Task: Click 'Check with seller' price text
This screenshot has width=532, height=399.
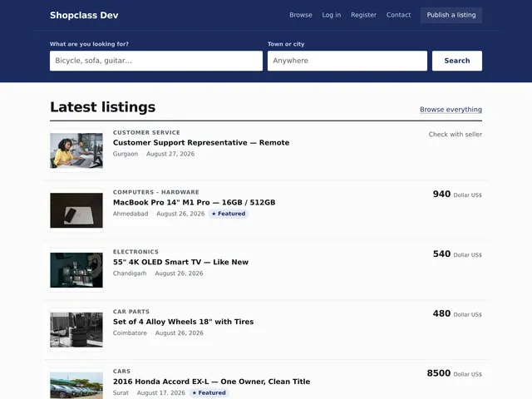Action: 455,135
